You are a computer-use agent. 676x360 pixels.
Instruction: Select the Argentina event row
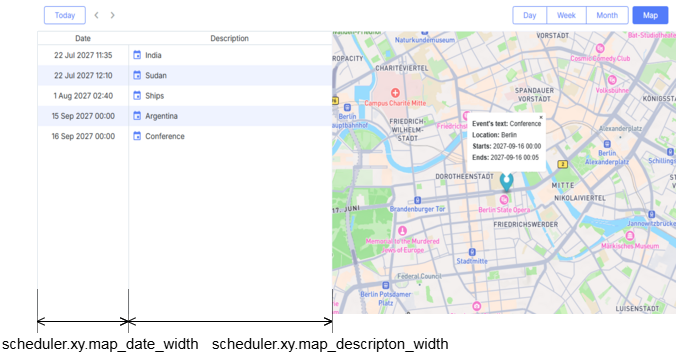(x=185, y=116)
